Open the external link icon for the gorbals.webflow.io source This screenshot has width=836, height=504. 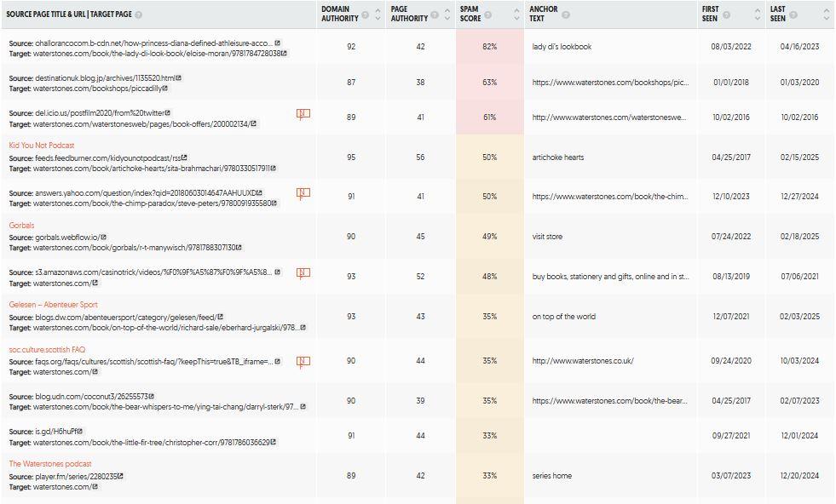[103, 237]
